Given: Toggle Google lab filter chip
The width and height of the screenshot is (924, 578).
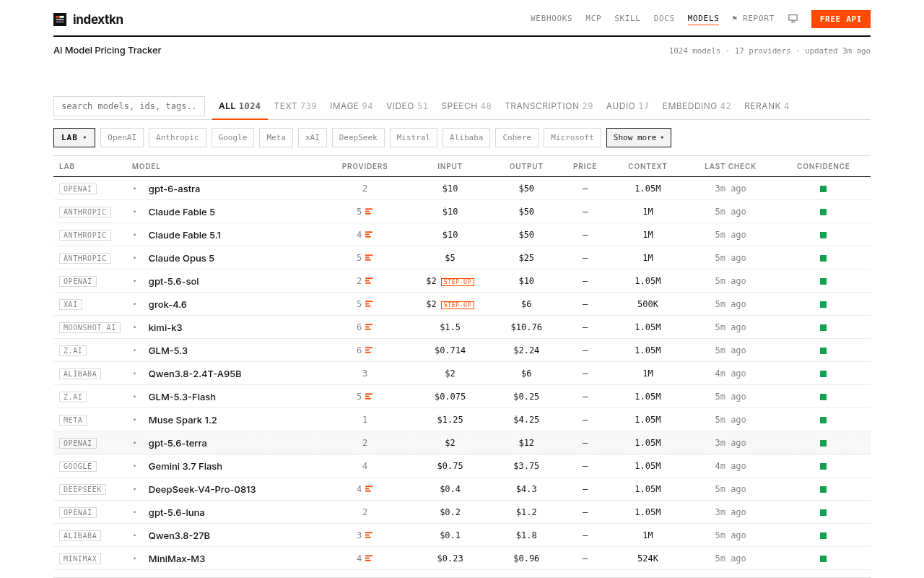Looking at the screenshot, I should click(x=232, y=137).
